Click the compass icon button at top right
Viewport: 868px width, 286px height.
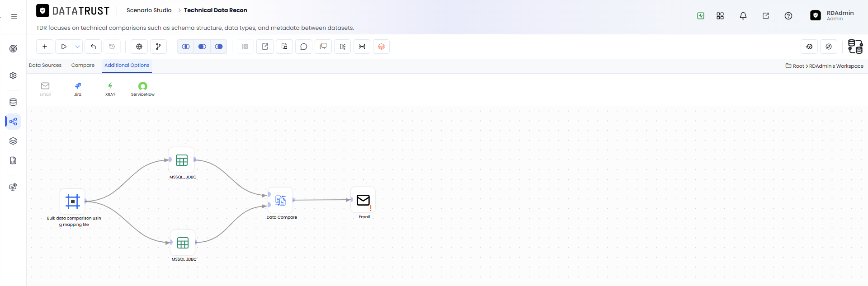pos(829,47)
